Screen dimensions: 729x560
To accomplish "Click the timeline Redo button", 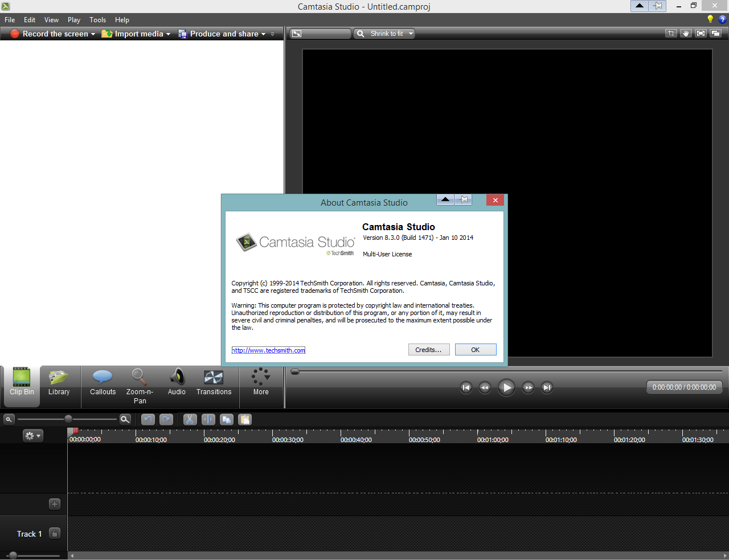I will pos(166,419).
